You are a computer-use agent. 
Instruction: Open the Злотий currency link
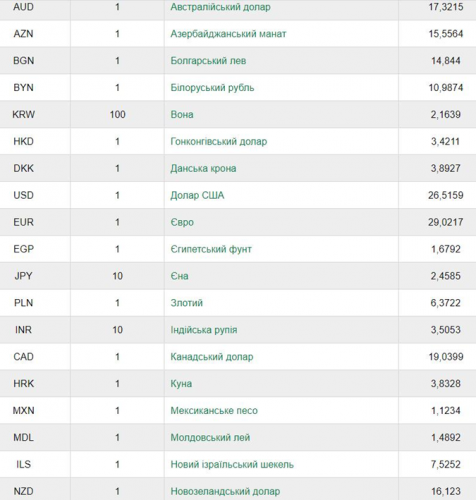click(187, 303)
